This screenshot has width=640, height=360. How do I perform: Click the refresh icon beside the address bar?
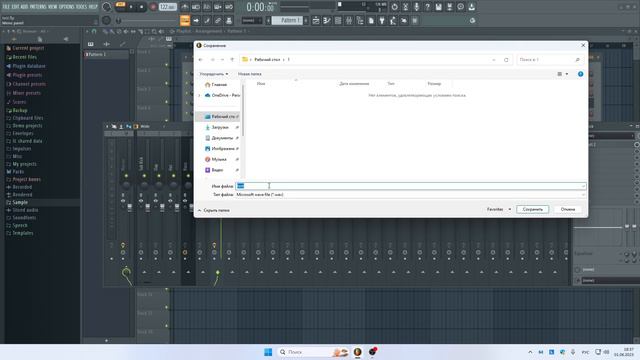coord(506,60)
